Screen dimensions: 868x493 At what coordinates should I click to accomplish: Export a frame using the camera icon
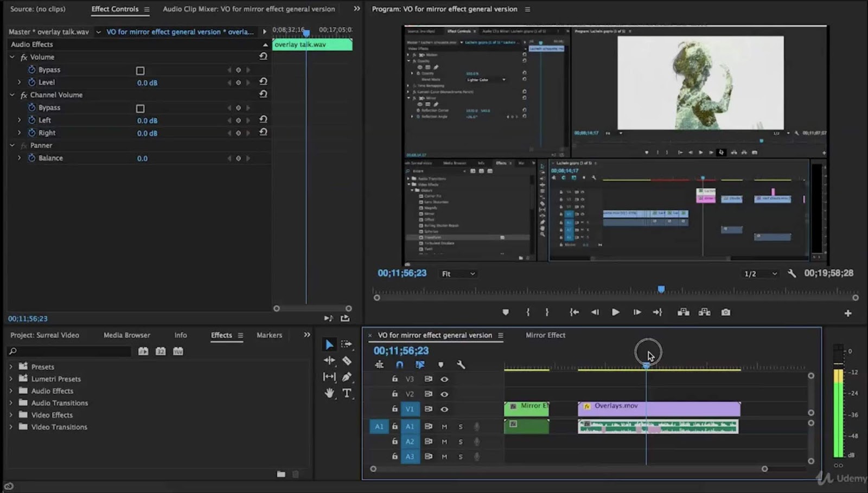tap(726, 312)
